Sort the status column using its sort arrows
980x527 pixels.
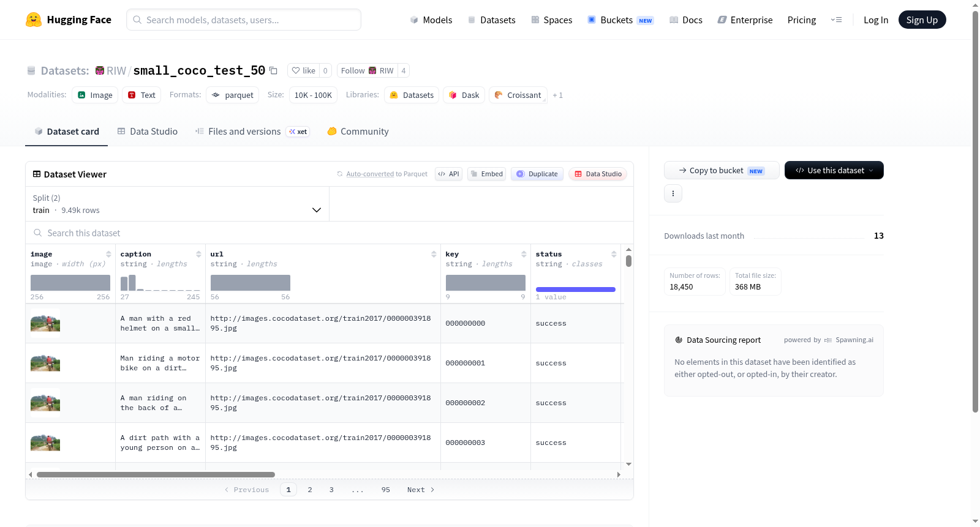click(x=614, y=254)
